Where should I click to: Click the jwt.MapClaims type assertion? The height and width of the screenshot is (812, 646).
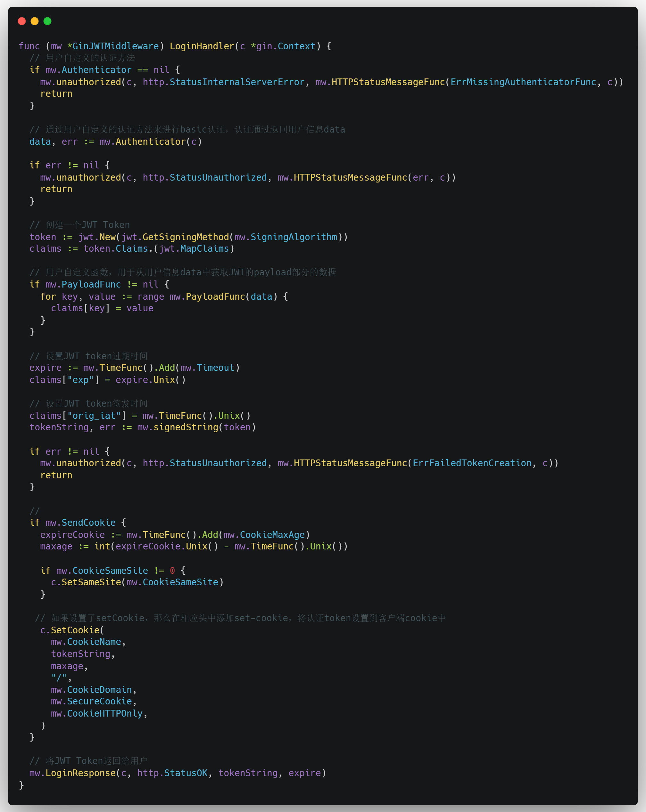pyautogui.click(x=194, y=248)
